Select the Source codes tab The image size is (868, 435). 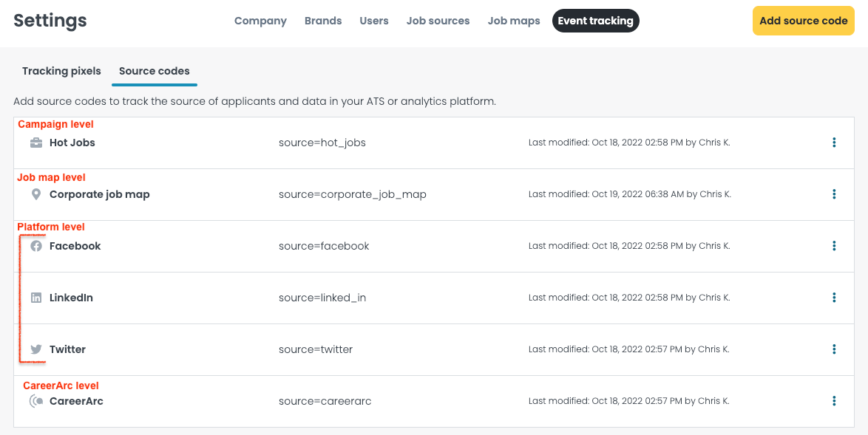(154, 71)
